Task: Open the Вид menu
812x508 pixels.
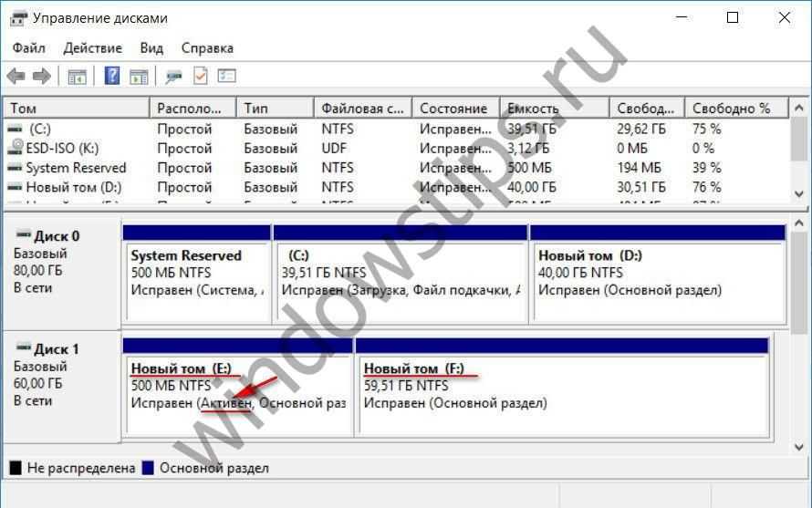Action: click(151, 47)
